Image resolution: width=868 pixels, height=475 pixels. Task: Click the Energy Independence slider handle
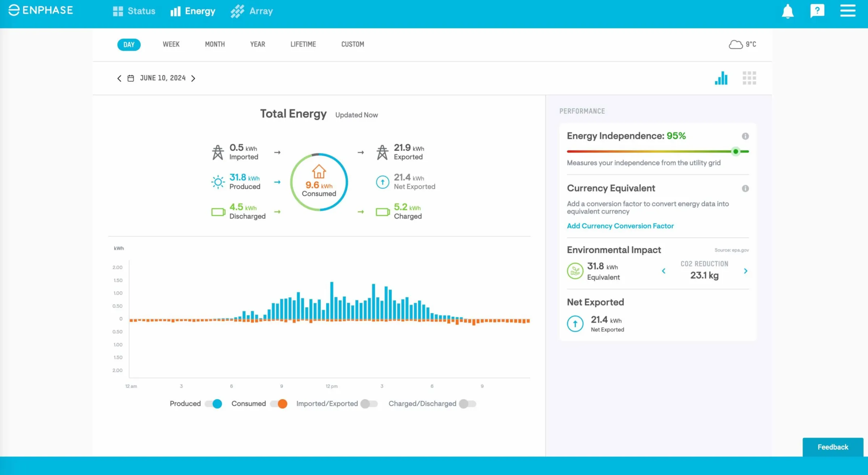coord(736,152)
